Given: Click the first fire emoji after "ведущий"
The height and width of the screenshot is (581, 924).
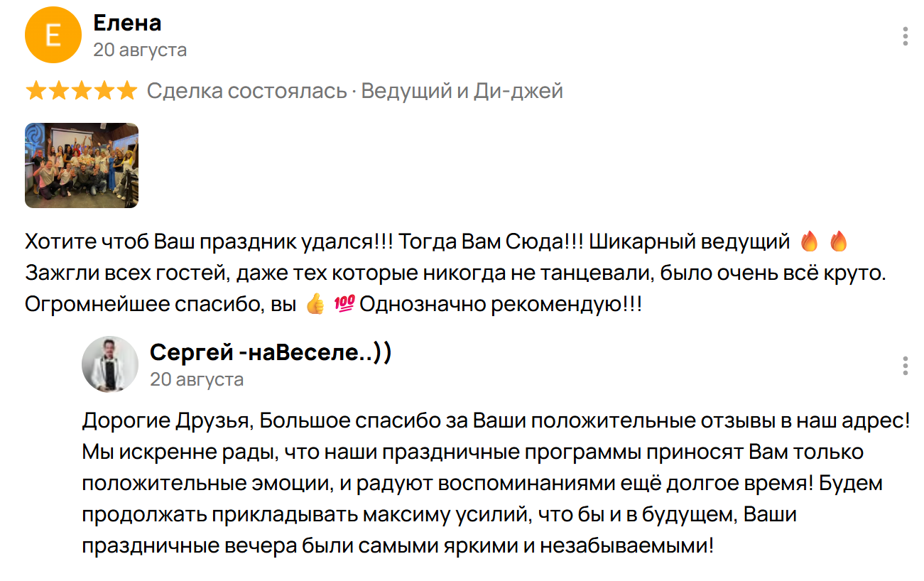Looking at the screenshot, I should pos(809,242).
